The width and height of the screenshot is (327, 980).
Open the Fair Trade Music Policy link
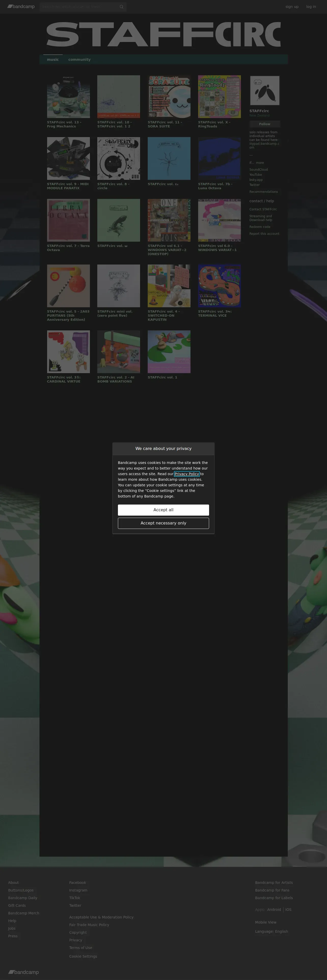coord(89,925)
